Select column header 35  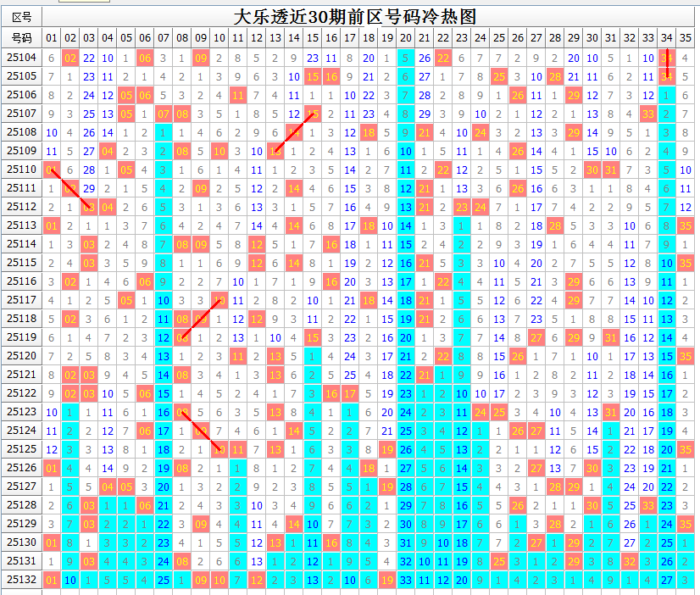click(686, 38)
